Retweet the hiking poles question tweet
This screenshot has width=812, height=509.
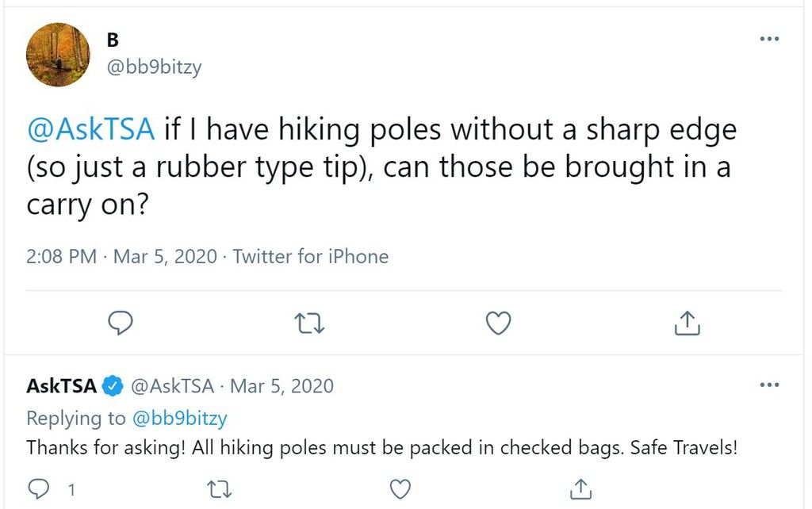pyautogui.click(x=309, y=323)
